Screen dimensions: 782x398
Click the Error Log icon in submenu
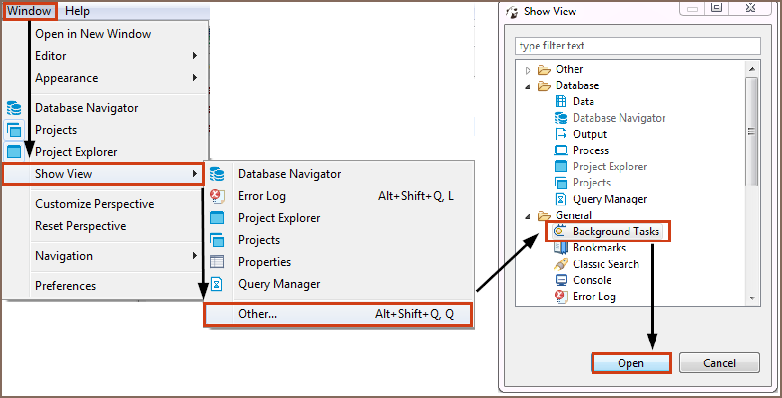point(217,196)
